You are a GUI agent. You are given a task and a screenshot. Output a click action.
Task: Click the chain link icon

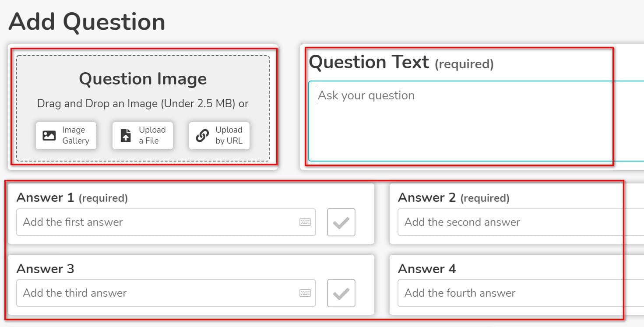tap(202, 136)
